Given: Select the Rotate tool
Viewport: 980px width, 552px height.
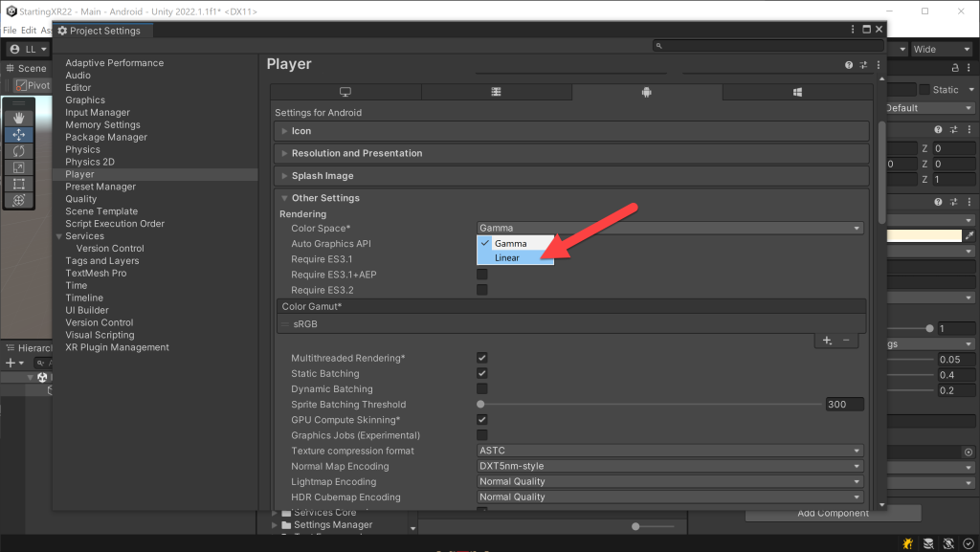Looking at the screenshot, I should click(x=19, y=151).
